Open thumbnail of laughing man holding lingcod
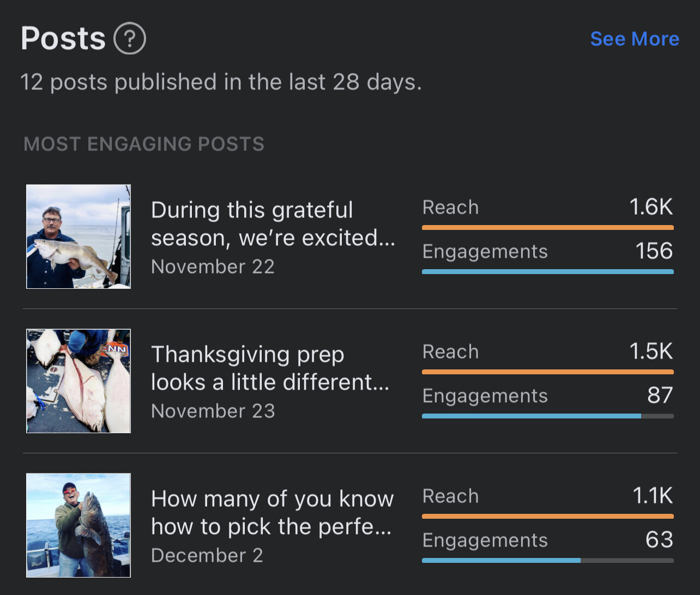The image size is (700, 595). [x=79, y=525]
